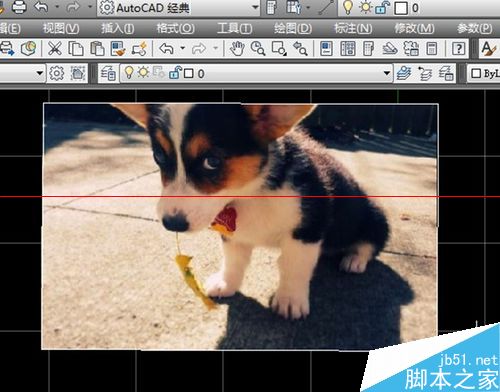Select the Zoom Window tool
The height and width of the screenshot is (392, 500).
279,49
